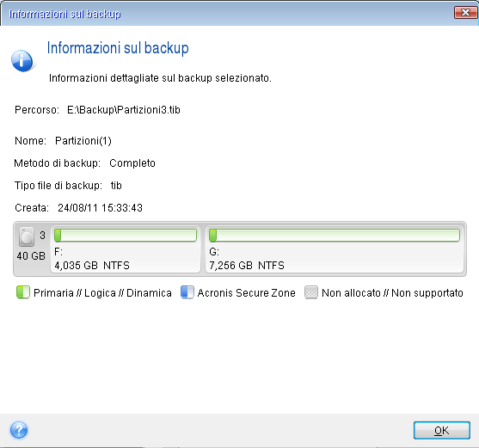This screenshot has height=448, width=479.
Task: Click the blue Acronis Secure Zone swatch
Action: pyautogui.click(x=187, y=292)
